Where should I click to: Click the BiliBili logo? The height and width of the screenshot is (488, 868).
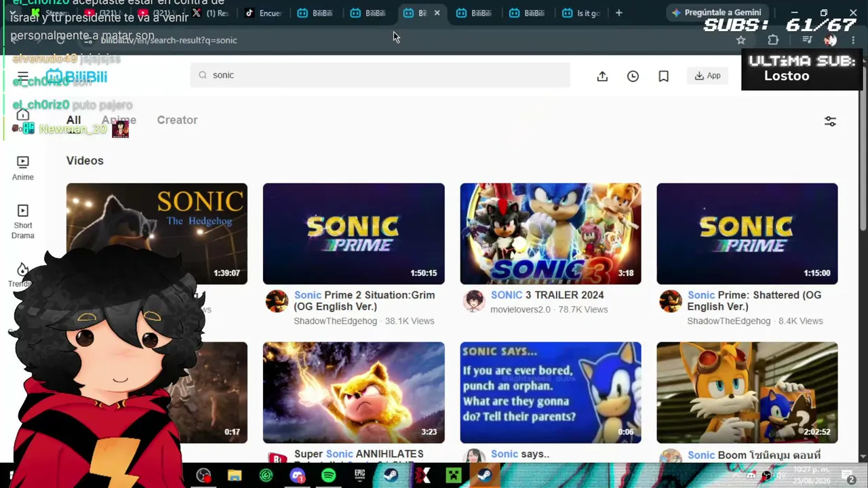(76, 77)
